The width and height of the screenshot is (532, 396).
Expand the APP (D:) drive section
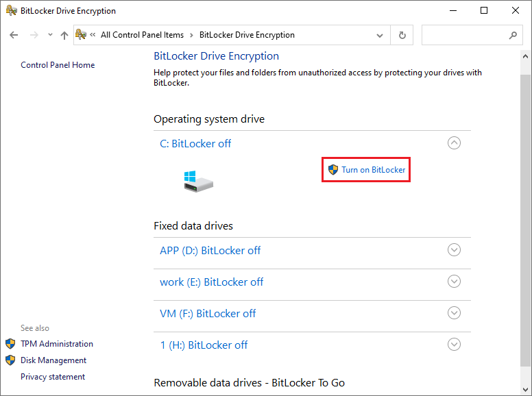click(454, 250)
